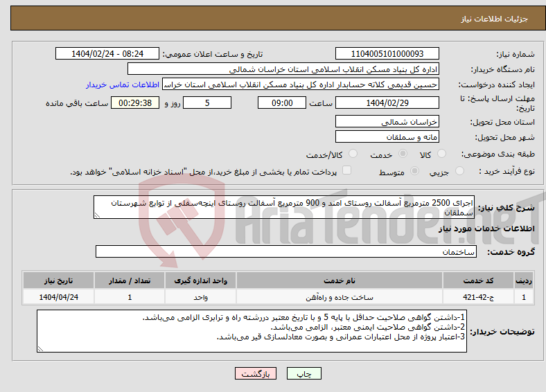Open the اطلاعات تماس خریدار link
The width and height of the screenshot is (546, 392).
123,84
